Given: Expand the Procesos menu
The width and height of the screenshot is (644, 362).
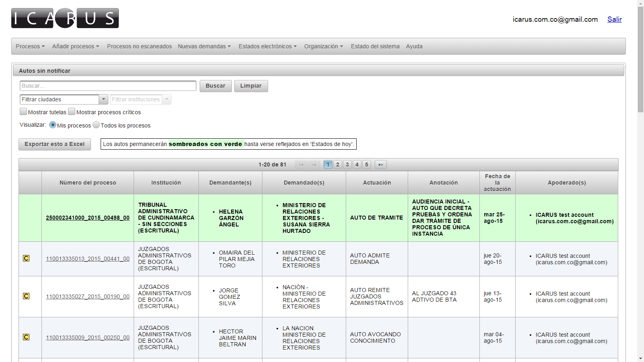Looking at the screenshot, I should click(30, 46).
